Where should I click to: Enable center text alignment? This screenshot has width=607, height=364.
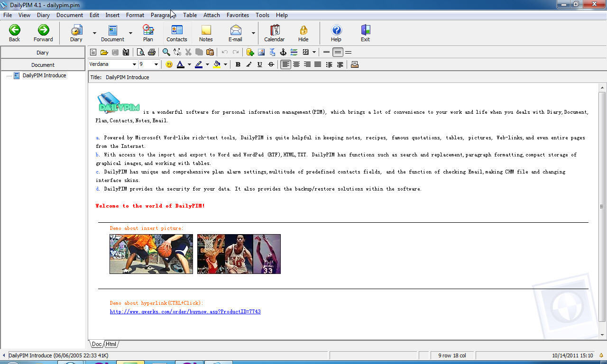point(296,64)
